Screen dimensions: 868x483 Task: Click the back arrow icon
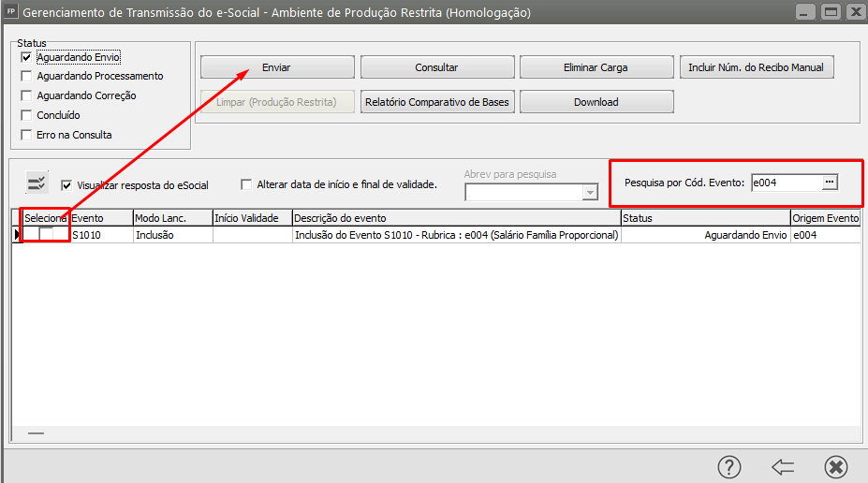783,466
